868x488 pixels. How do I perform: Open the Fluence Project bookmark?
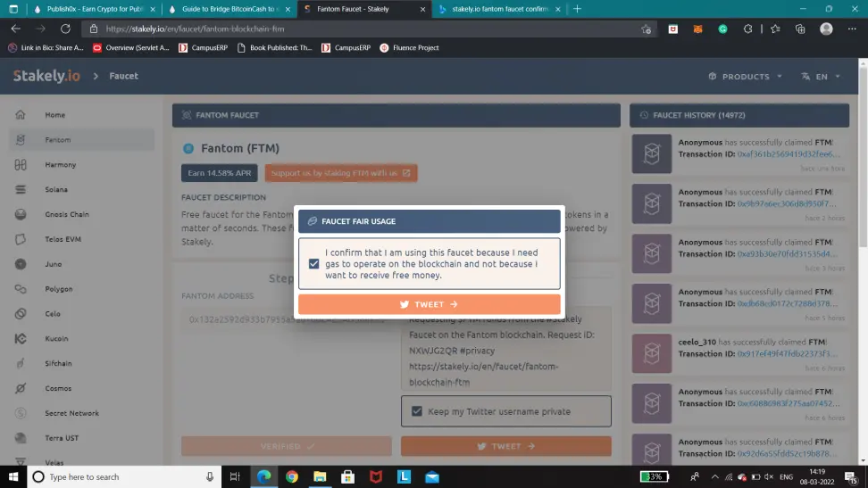pyautogui.click(x=409, y=47)
